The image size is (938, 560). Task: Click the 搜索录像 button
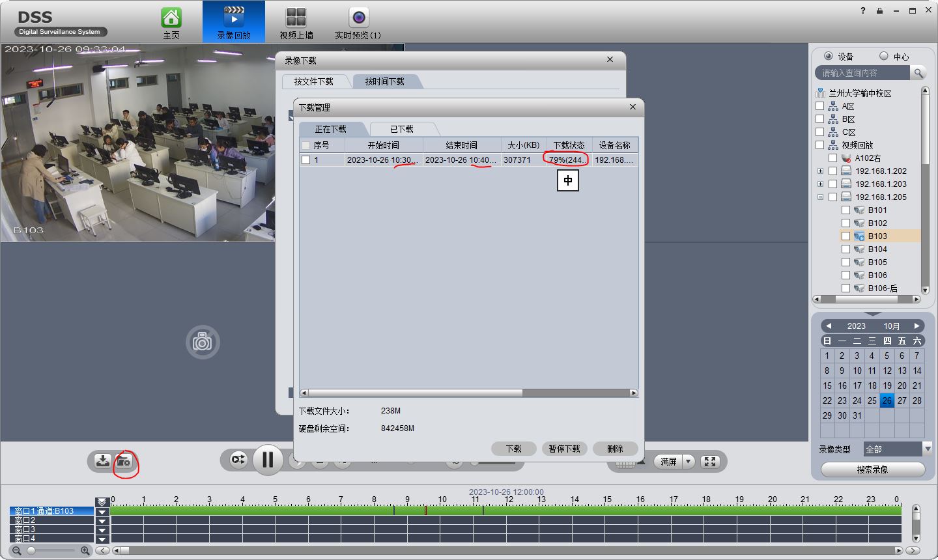point(872,469)
